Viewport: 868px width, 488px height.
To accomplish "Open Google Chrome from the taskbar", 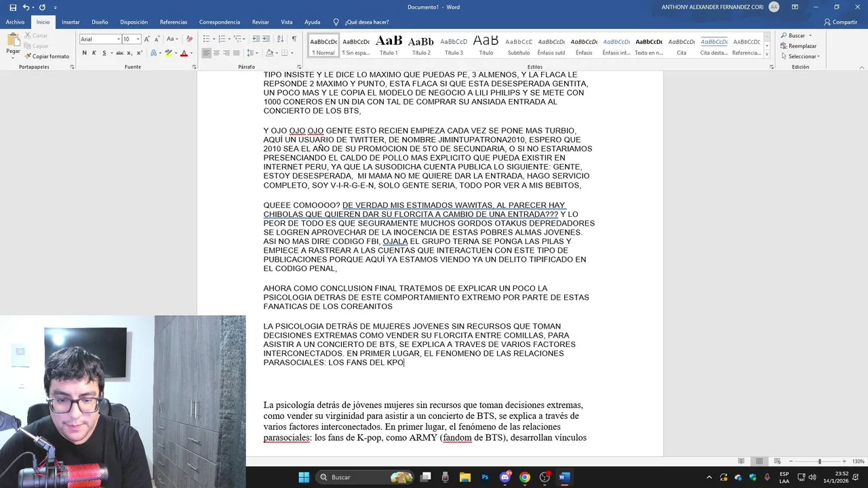I will pyautogui.click(x=524, y=477).
